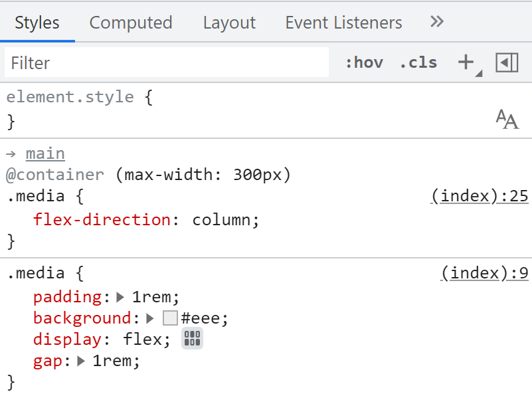
Task: Click the main ancestor link
Action: pos(44,153)
